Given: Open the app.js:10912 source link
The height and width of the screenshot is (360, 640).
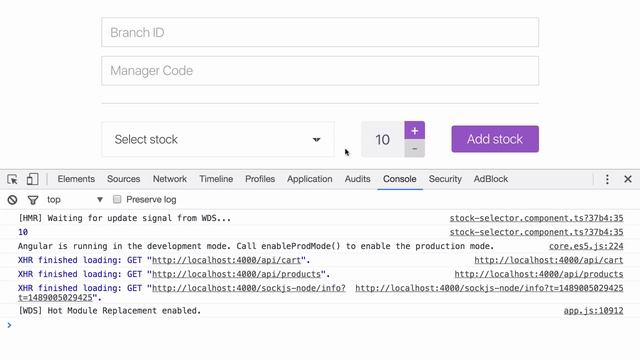Looking at the screenshot, I should [x=593, y=311].
